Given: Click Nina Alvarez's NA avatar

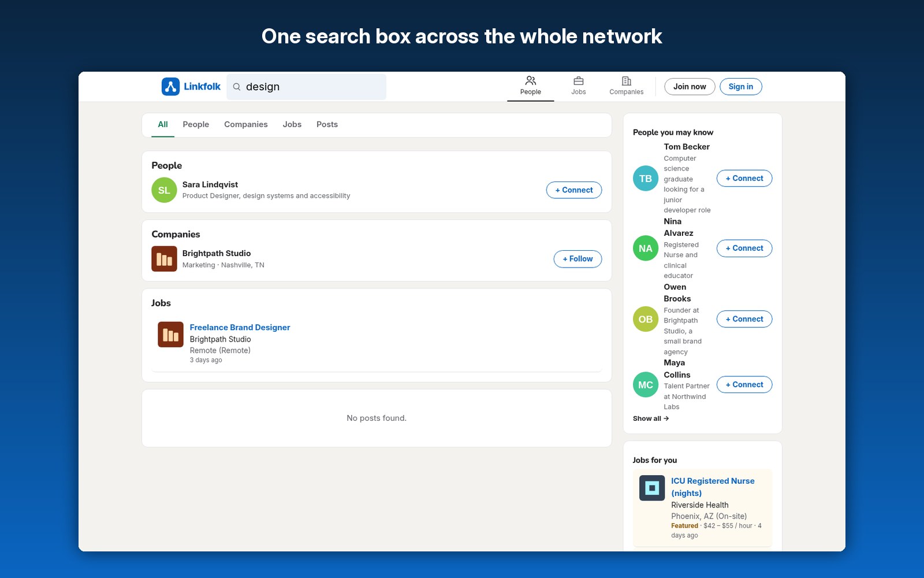Looking at the screenshot, I should [646, 249].
